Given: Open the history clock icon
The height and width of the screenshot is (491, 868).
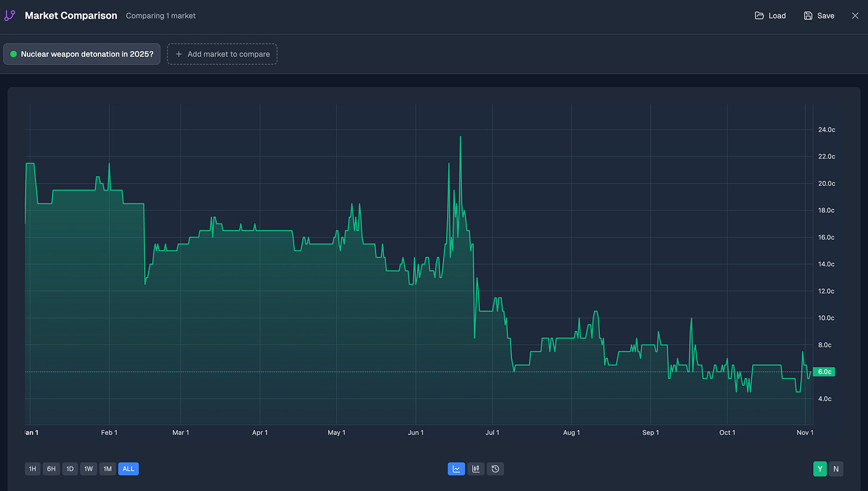Looking at the screenshot, I should (495, 469).
